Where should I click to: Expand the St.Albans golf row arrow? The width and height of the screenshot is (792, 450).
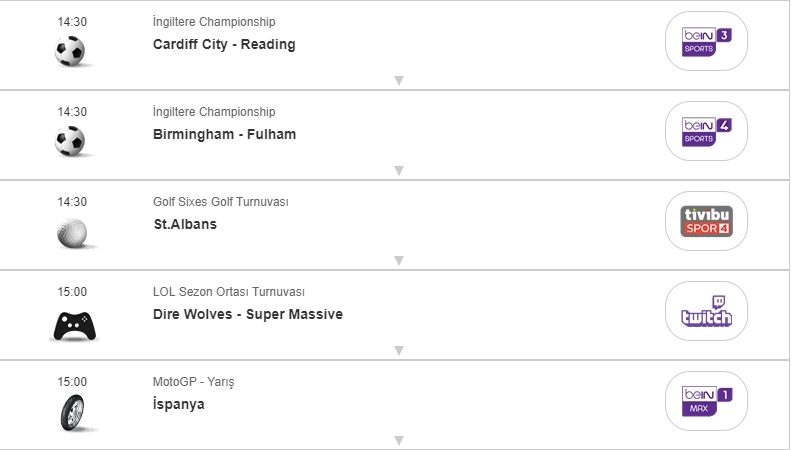pyautogui.click(x=398, y=261)
